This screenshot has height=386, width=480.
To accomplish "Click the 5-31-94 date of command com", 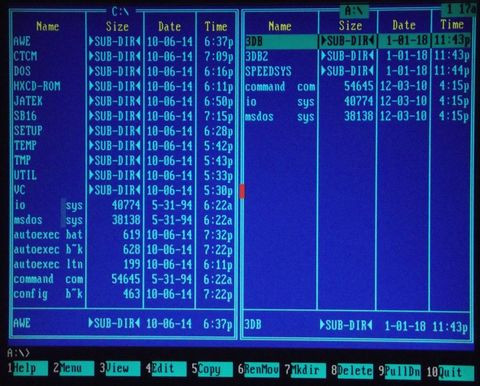I will click(x=172, y=279).
